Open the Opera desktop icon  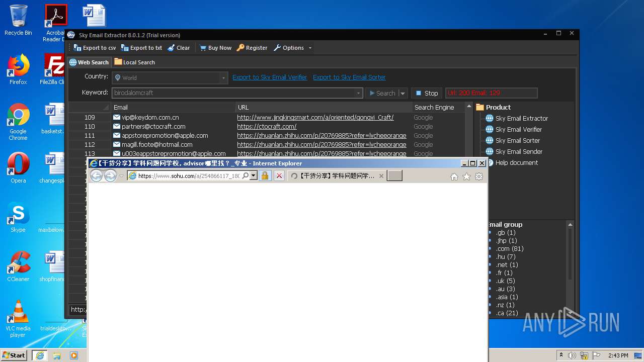click(x=18, y=167)
